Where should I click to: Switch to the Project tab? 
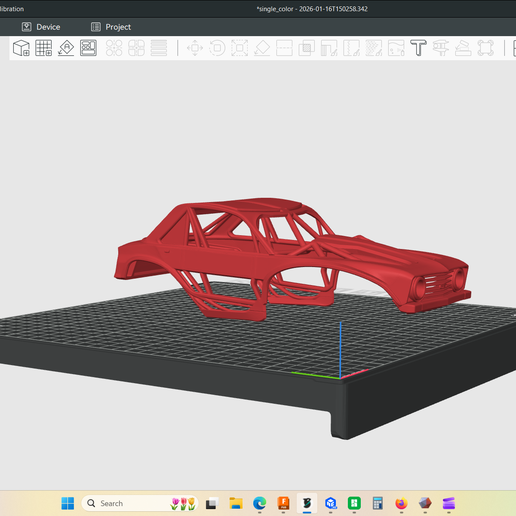click(111, 27)
